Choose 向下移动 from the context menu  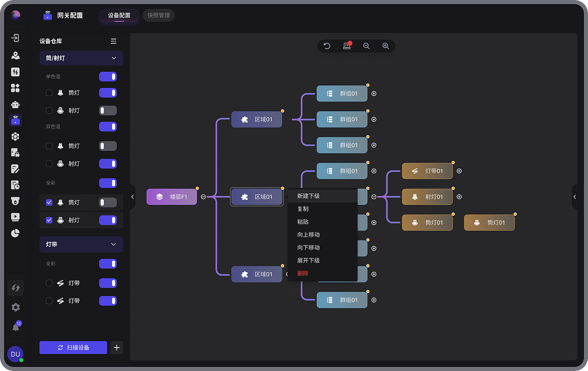(x=322, y=247)
